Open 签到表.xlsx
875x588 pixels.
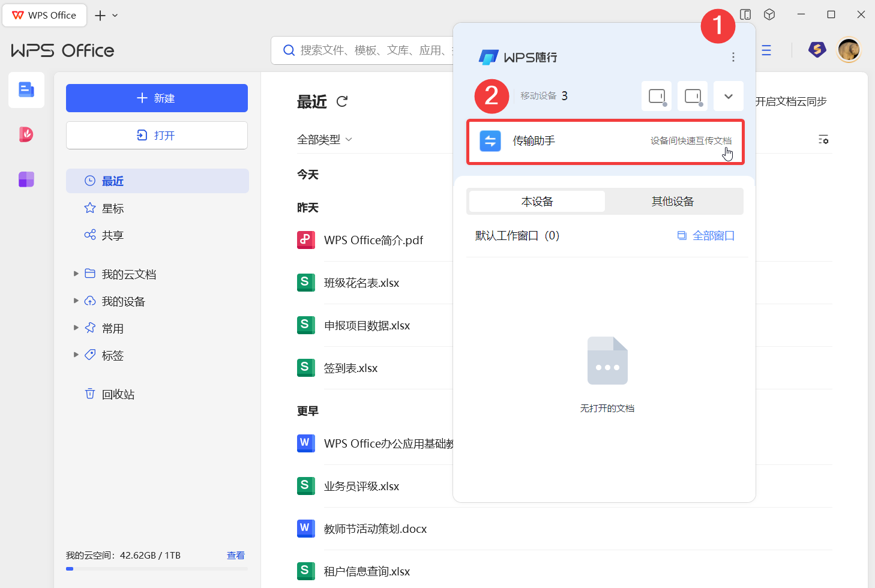coord(350,368)
